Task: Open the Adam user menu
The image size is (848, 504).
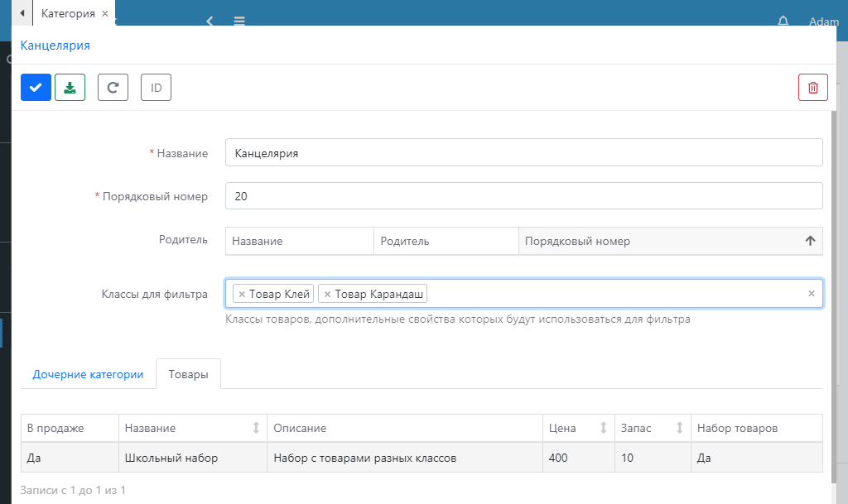Action: (824, 22)
